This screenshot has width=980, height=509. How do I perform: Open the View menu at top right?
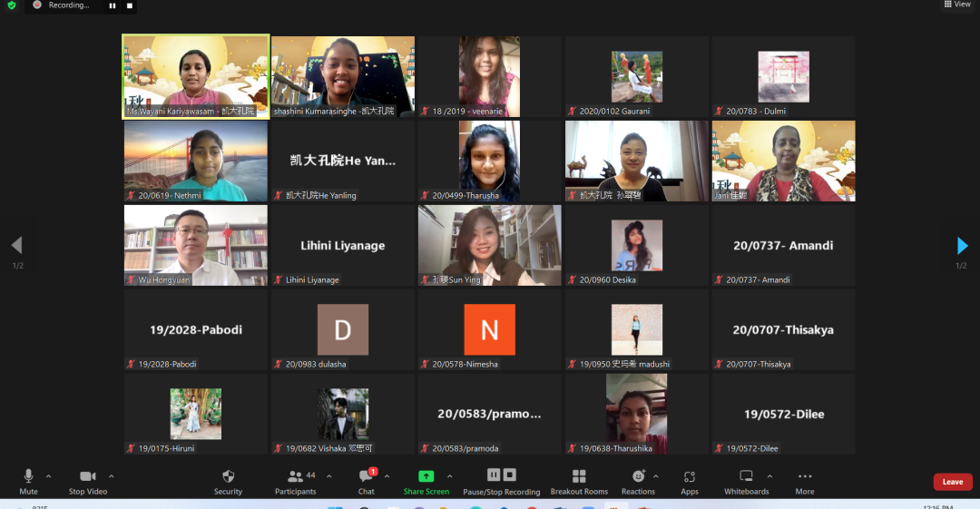click(957, 5)
